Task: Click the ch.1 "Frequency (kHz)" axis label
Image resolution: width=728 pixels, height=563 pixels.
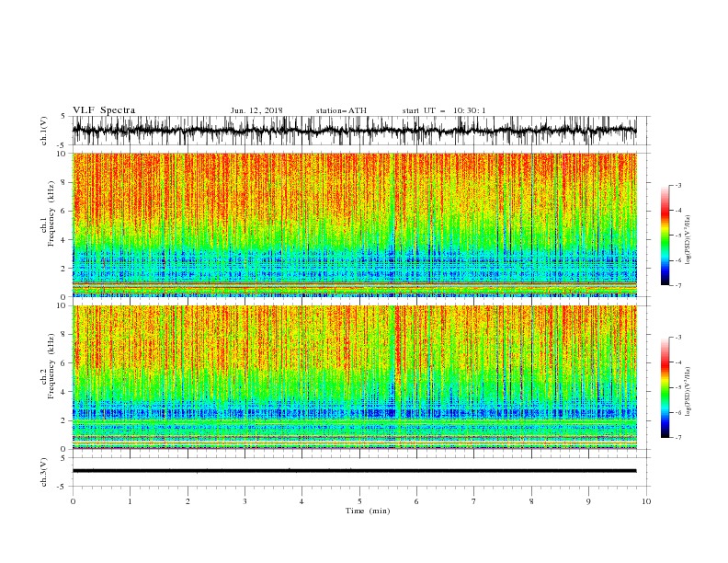Action: (x=51, y=214)
